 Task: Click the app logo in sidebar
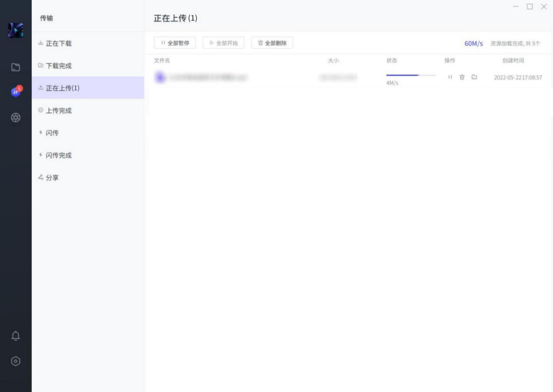coord(16,30)
